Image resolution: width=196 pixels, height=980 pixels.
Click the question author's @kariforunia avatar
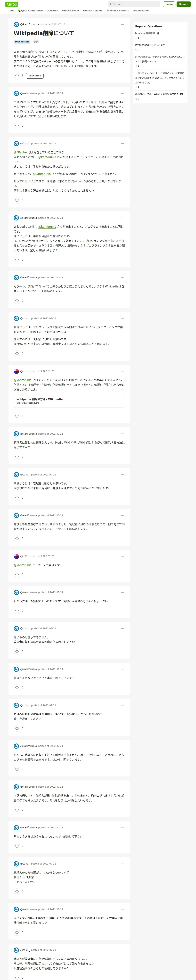(16, 24)
